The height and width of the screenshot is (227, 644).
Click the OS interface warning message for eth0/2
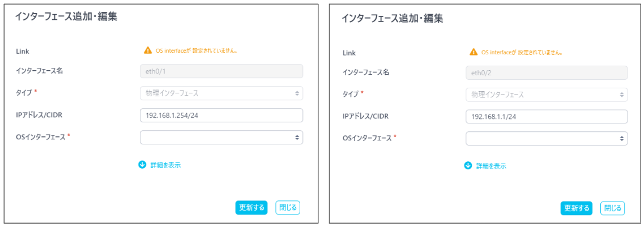click(522, 52)
